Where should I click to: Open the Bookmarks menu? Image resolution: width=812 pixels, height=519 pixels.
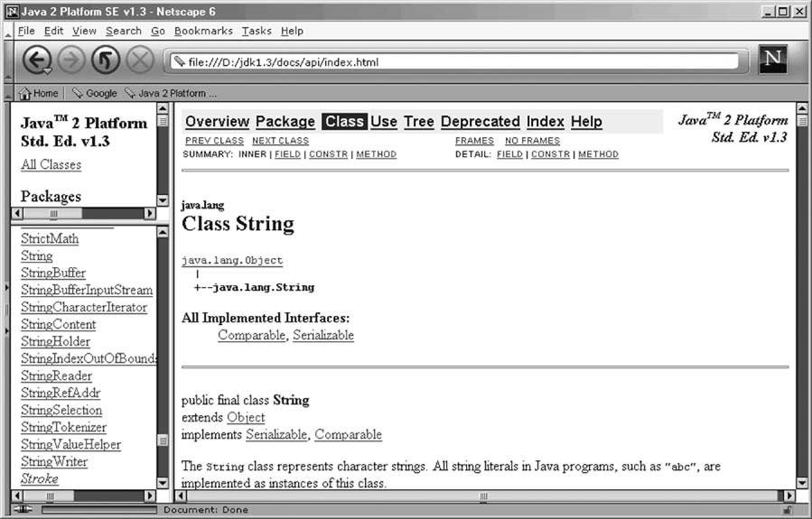click(x=203, y=31)
